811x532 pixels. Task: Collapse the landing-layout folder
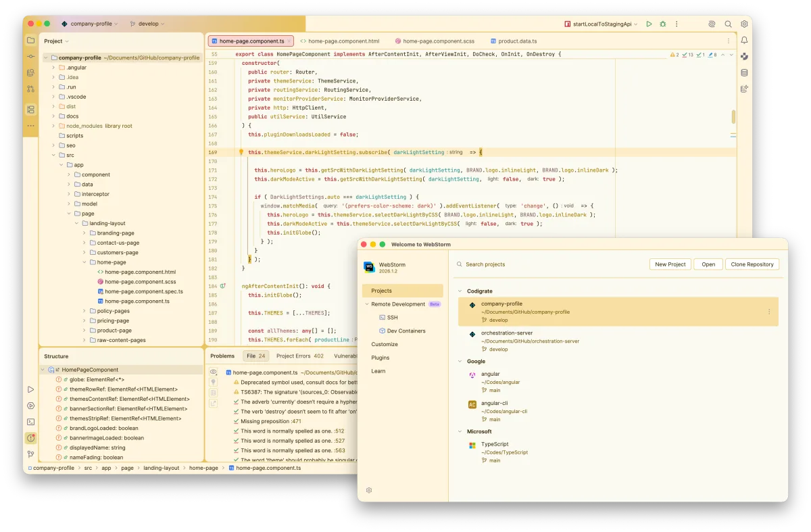tap(76, 223)
